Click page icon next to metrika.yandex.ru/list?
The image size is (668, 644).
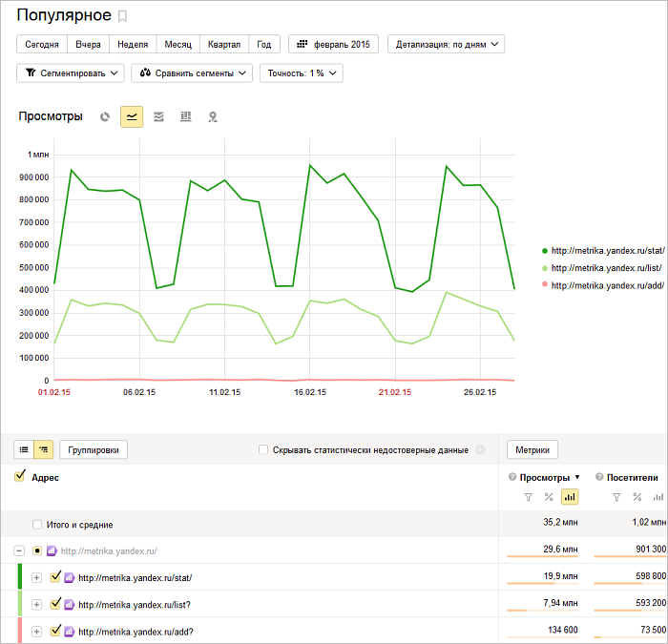point(70,605)
